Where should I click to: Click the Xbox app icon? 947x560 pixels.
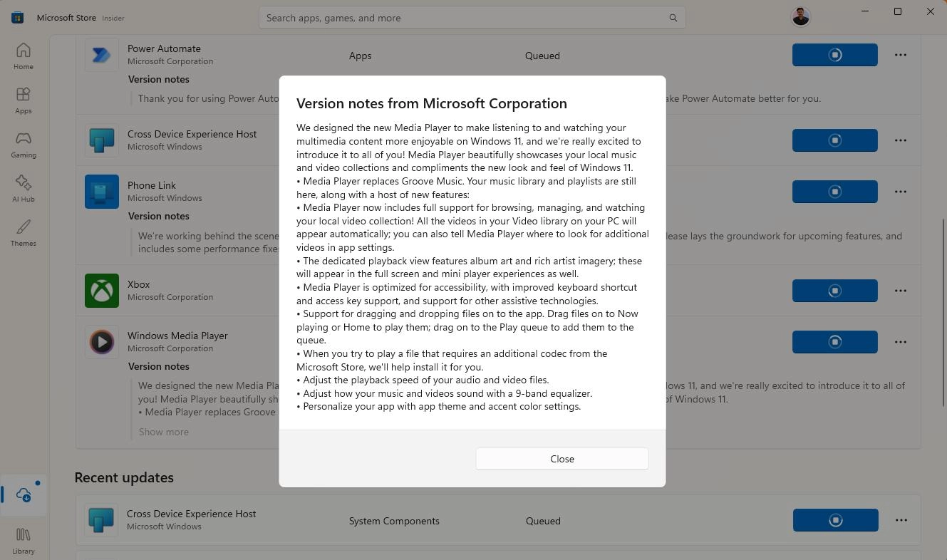click(101, 291)
